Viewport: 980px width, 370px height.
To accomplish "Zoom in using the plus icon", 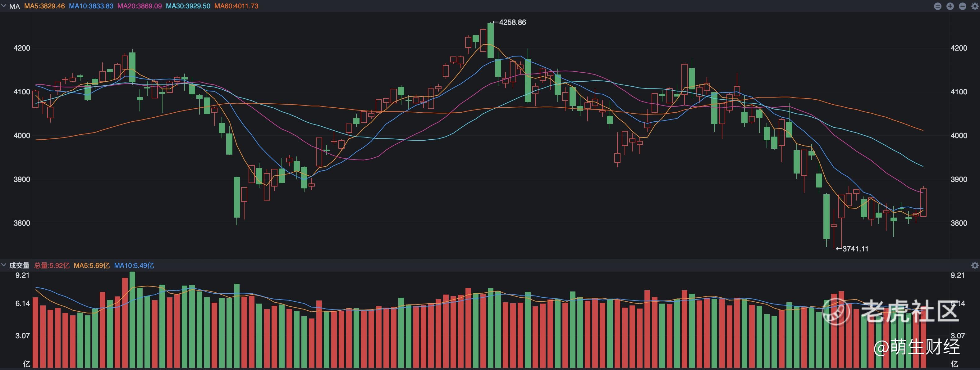I will [x=950, y=6].
